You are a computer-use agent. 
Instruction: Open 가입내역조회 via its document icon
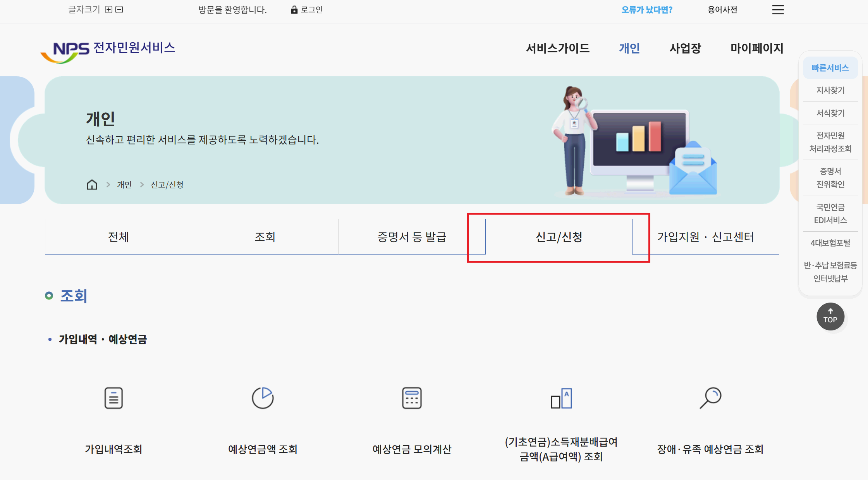[x=113, y=397]
